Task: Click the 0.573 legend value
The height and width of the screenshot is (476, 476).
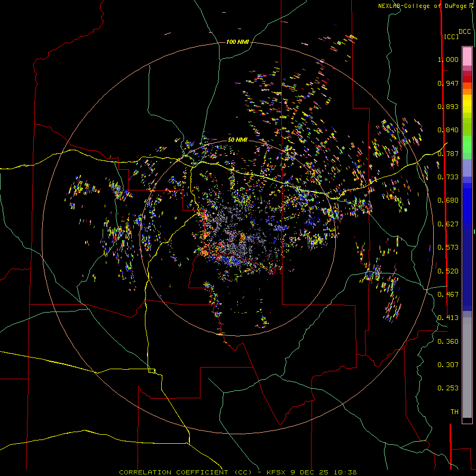Action: (448, 248)
